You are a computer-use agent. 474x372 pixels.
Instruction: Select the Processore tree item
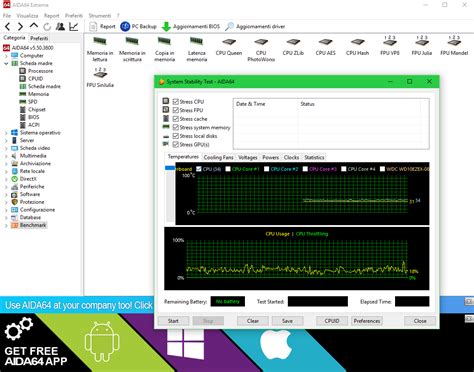tap(40, 71)
